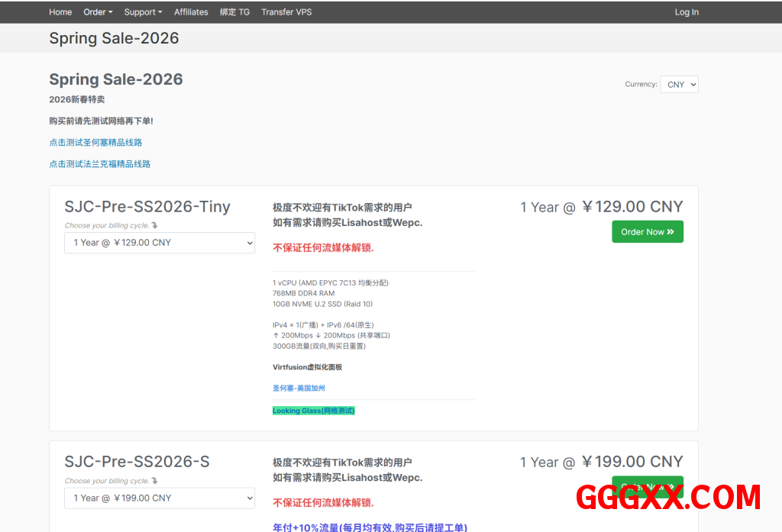This screenshot has height=532, width=782.
Task: Click the double-chevron icon on Order Now
Action: coord(671,232)
